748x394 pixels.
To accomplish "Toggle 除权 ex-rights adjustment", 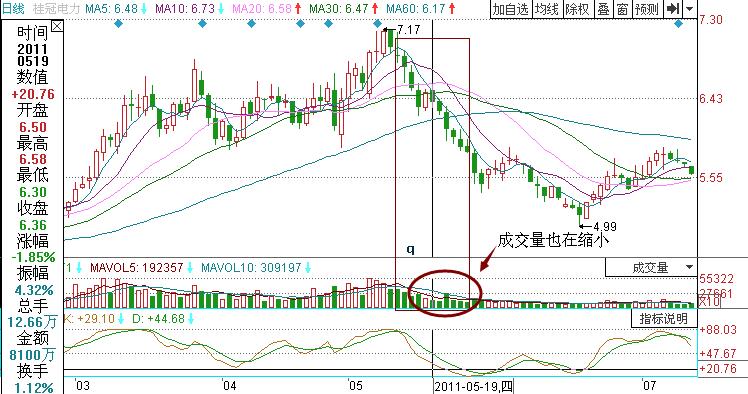I will coord(577,9).
